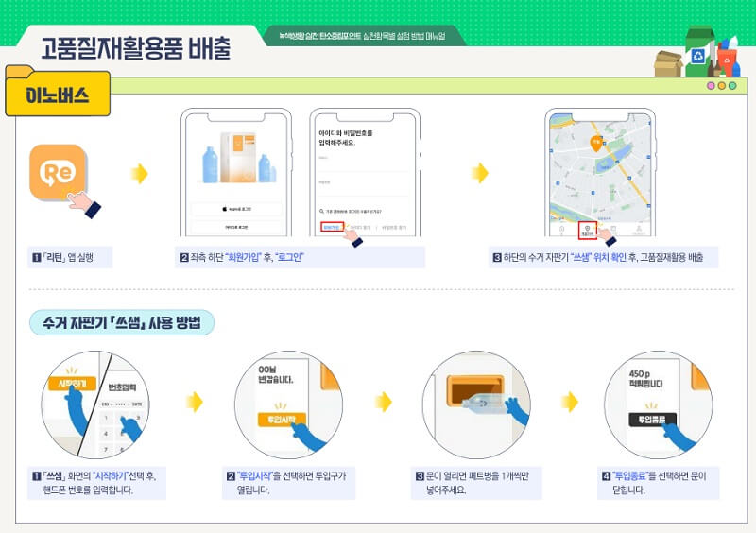Open the red-boxed location tab in map phone
756x533 pixels.
(587, 230)
